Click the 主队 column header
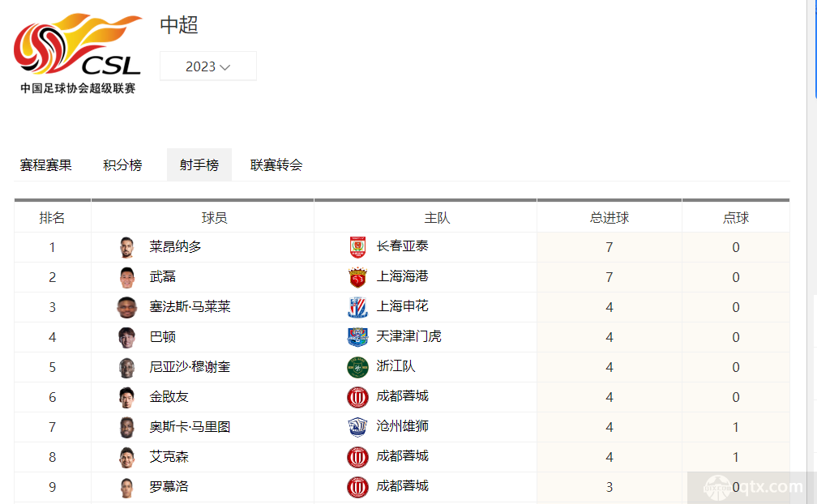 (437, 218)
